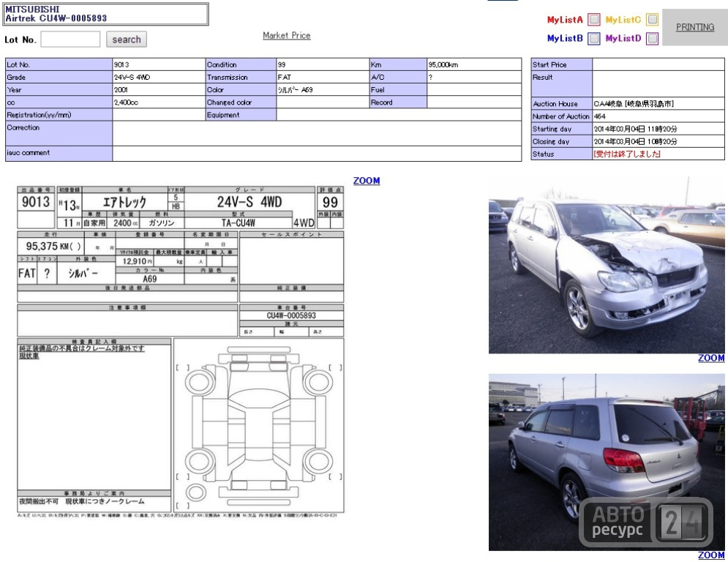The height and width of the screenshot is (562, 728).
Task: Tick the MyListA checkbox
Action: point(594,20)
